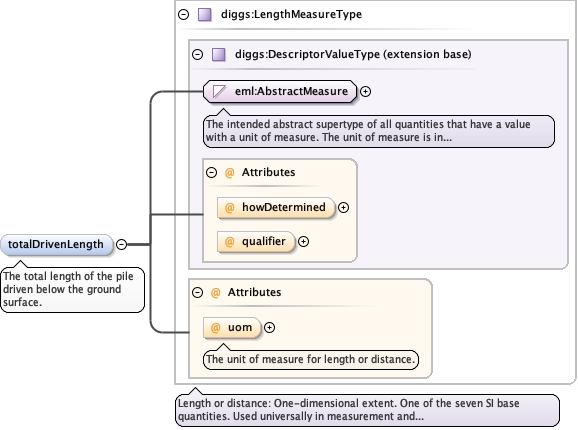Viewport: 578px width, 430px height.
Task: Select the totalDrivenLength element node
Action: (56, 244)
